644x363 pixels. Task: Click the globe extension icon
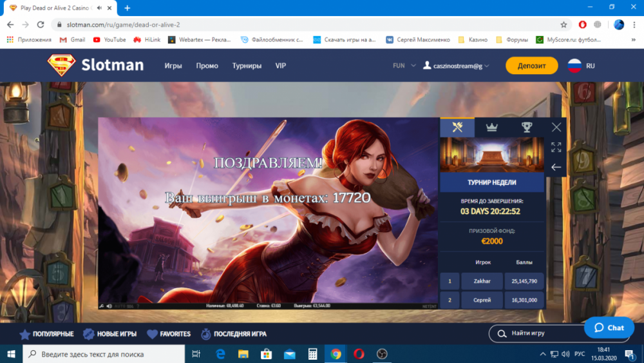(x=598, y=25)
